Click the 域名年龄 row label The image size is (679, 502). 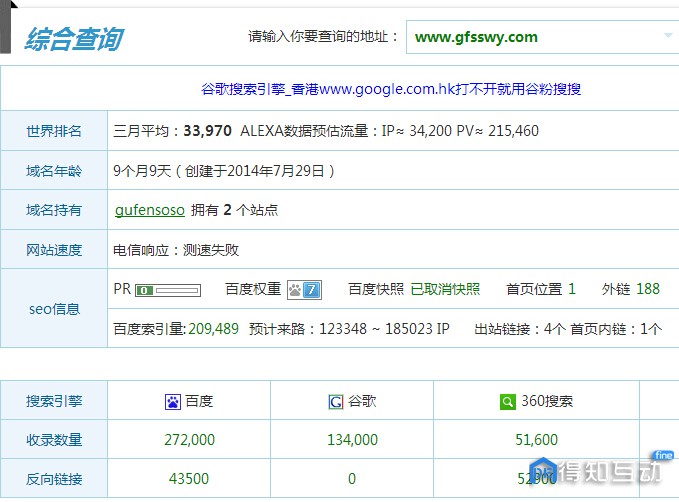(54, 171)
